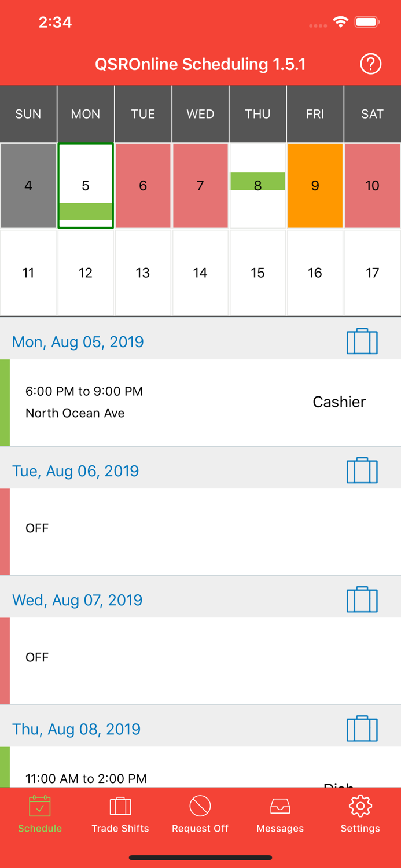
Task: Click the briefcase icon for Thu, Aug 08
Action: (362, 729)
